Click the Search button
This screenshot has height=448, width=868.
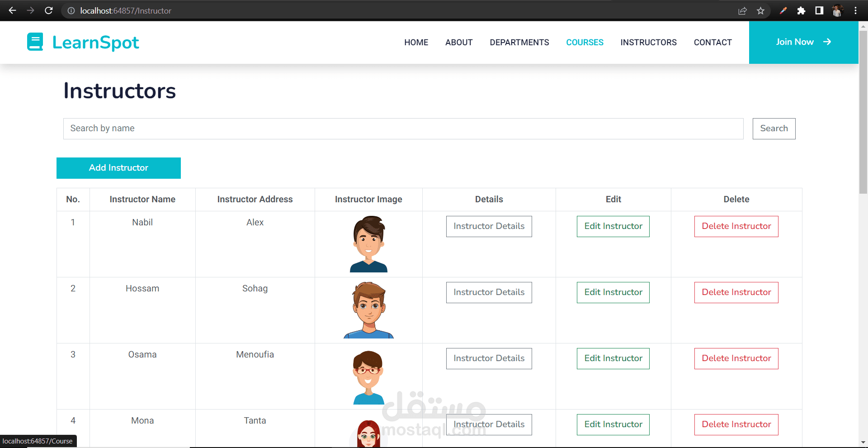click(774, 129)
